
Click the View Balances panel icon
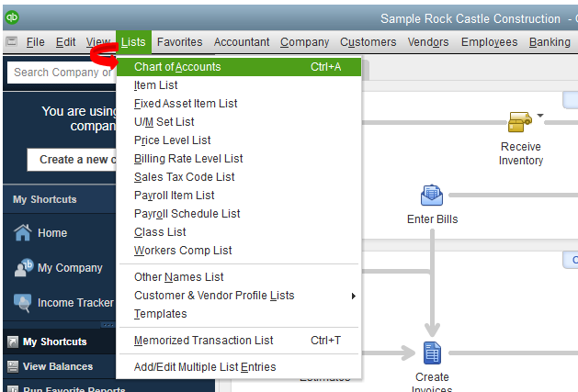click(x=13, y=366)
